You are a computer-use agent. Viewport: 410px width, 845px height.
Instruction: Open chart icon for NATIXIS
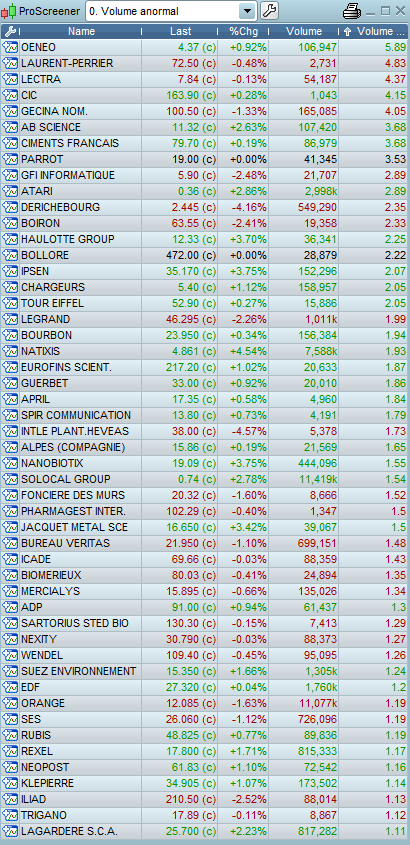pyautogui.click(x=11, y=351)
